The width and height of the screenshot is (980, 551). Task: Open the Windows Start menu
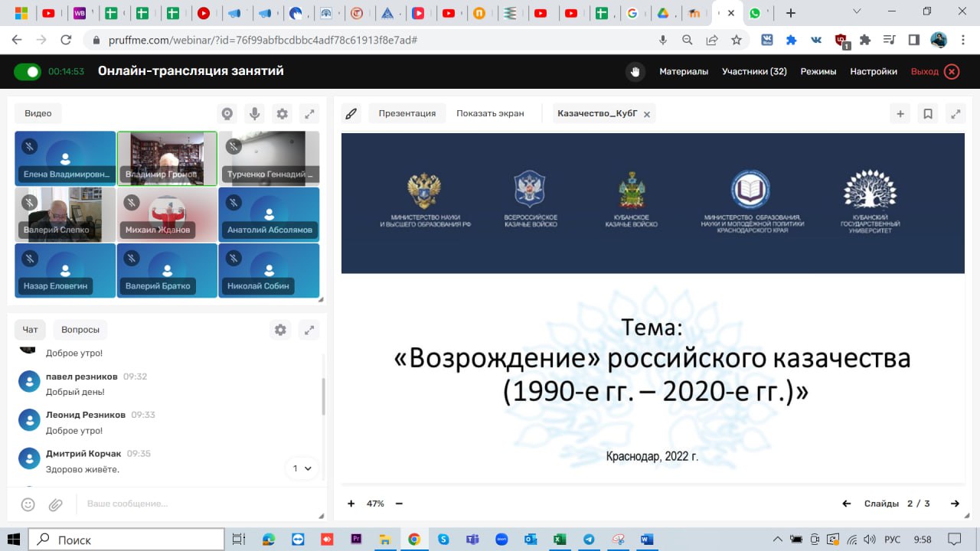click(x=14, y=540)
